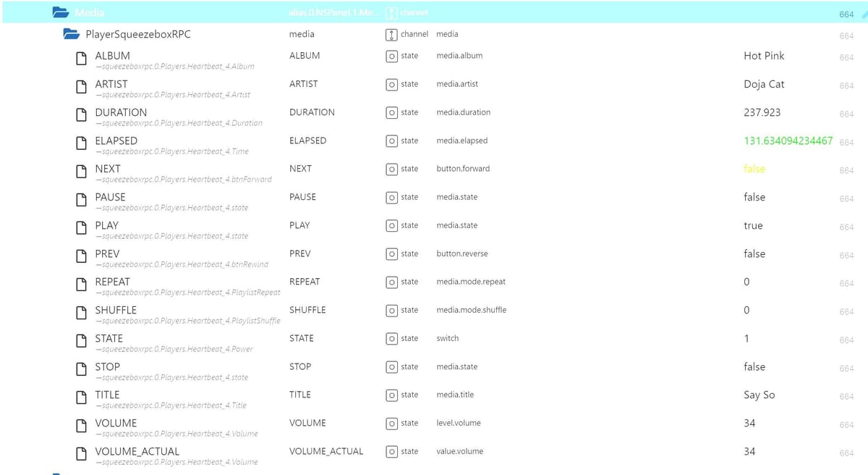
Task: Select the VOLUME_ACTUAL tree row name
Action: 137,451
